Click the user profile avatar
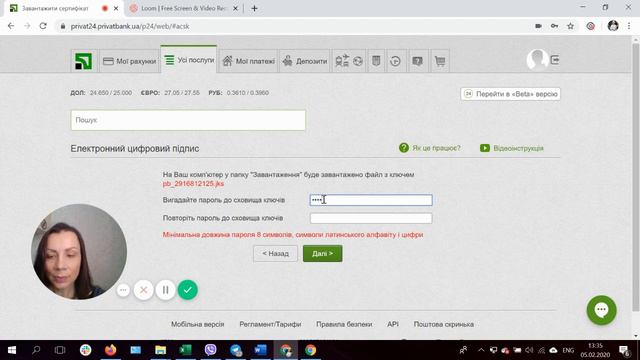 pos(537,60)
